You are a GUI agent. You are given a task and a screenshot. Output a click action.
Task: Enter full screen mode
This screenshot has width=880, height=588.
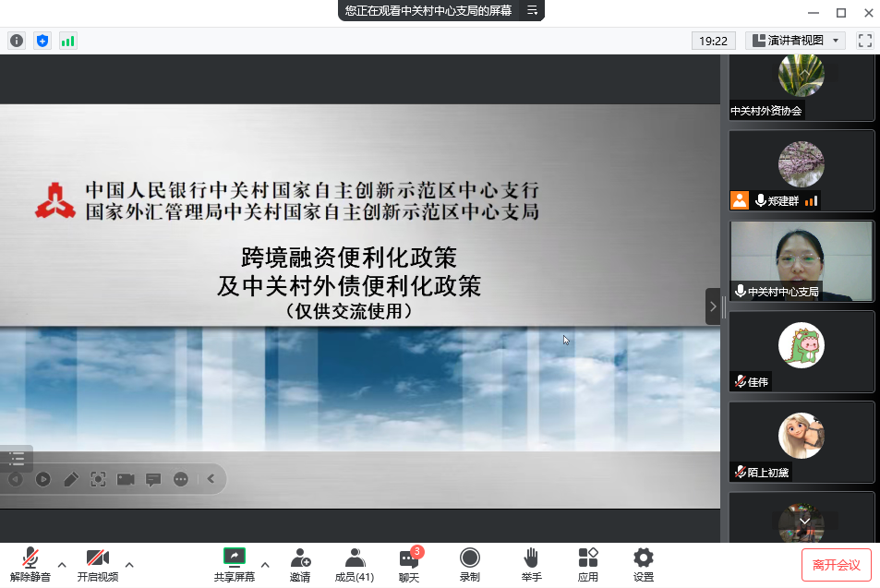tap(865, 41)
